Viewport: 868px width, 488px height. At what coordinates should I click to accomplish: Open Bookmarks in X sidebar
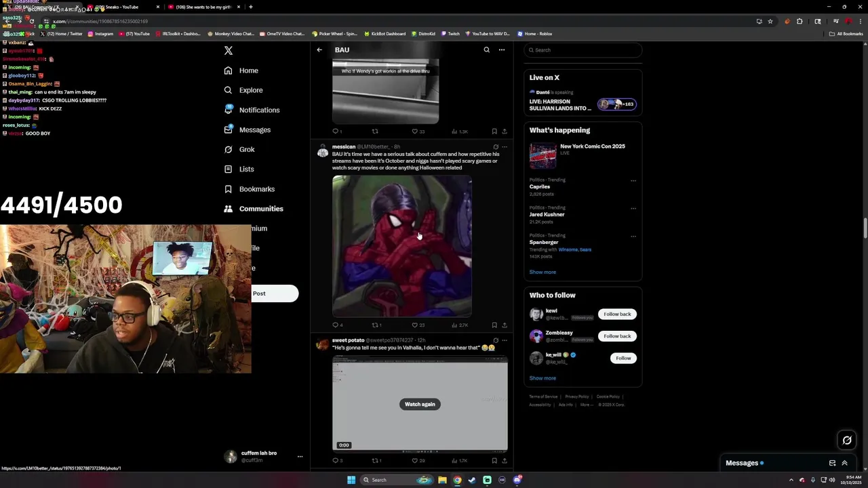tap(249, 189)
